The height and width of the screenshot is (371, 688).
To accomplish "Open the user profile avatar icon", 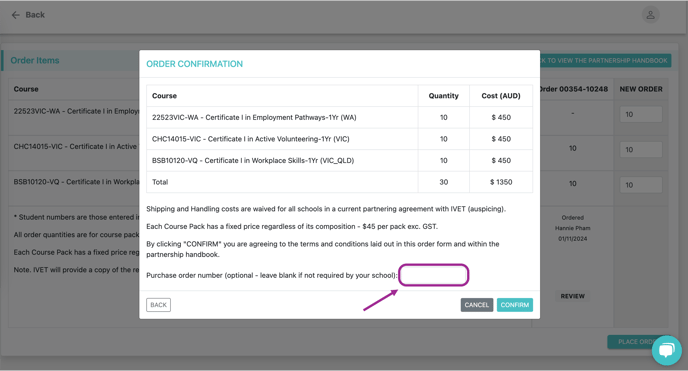I will [650, 15].
